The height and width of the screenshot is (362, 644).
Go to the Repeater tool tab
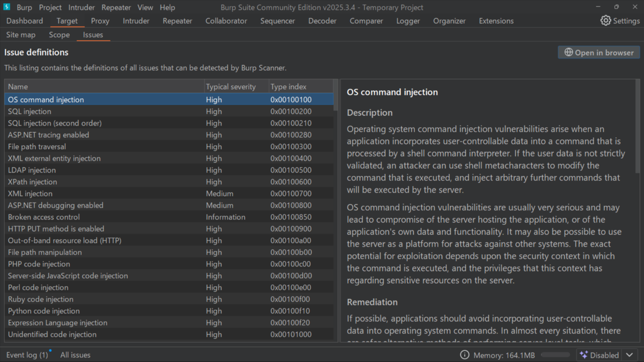point(177,21)
